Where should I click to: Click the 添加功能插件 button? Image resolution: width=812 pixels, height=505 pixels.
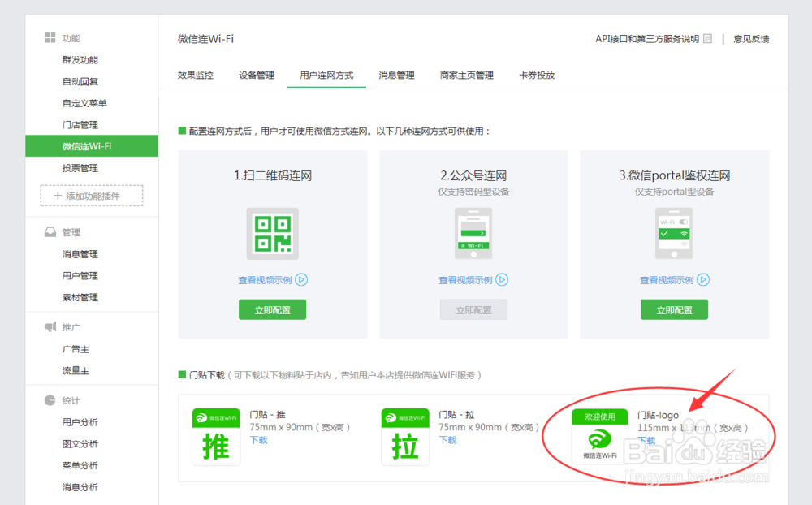pyautogui.click(x=92, y=196)
